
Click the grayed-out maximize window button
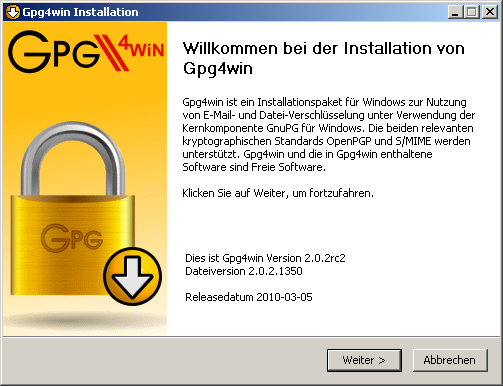point(472,12)
